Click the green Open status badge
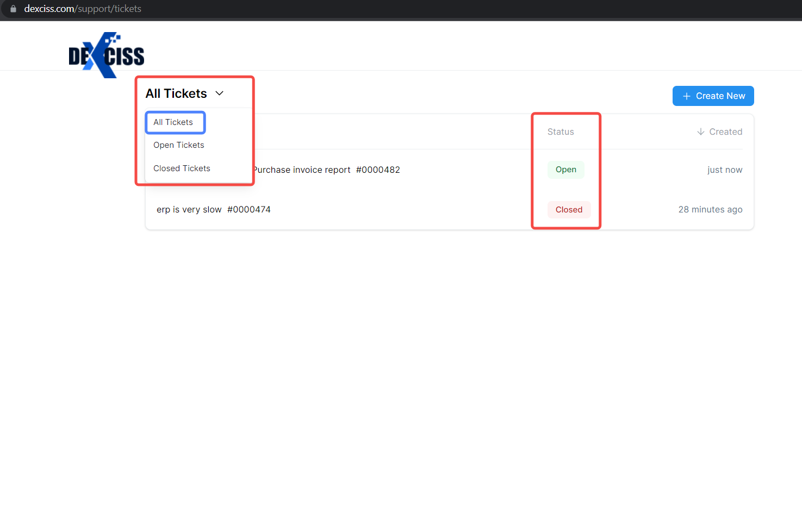This screenshot has width=802, height=532. (x=565, y=170)
